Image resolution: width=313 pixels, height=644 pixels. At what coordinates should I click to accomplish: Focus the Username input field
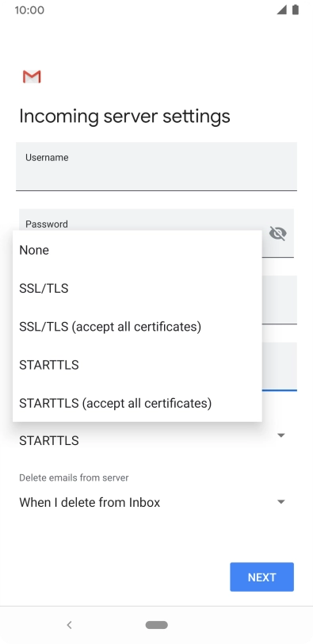point(156,167)
